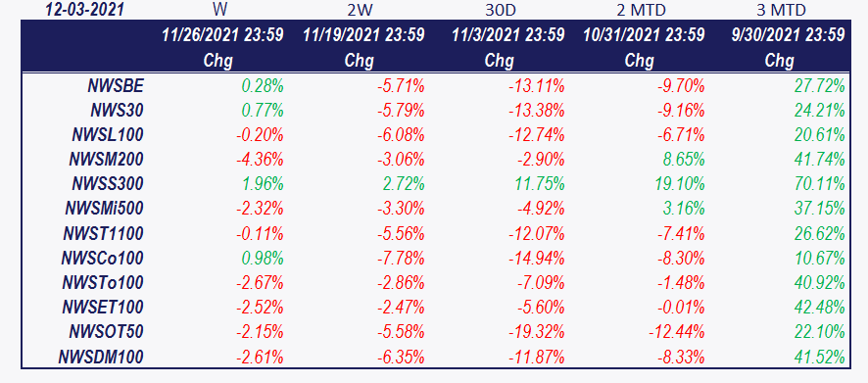
Task: Select the NWSBE row label
Action: coord(116,86)
